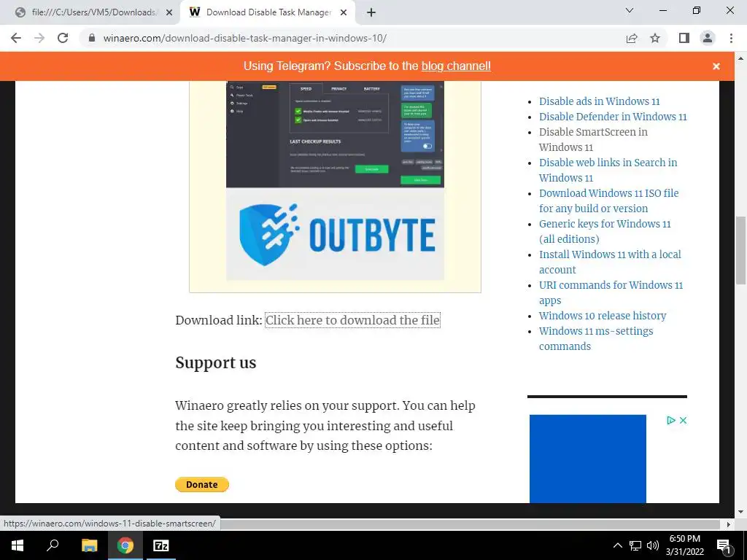Viewport: 747px width, 560px height.
Task: Open URI commands for Windows 11 apps
Action: (611, 292)
